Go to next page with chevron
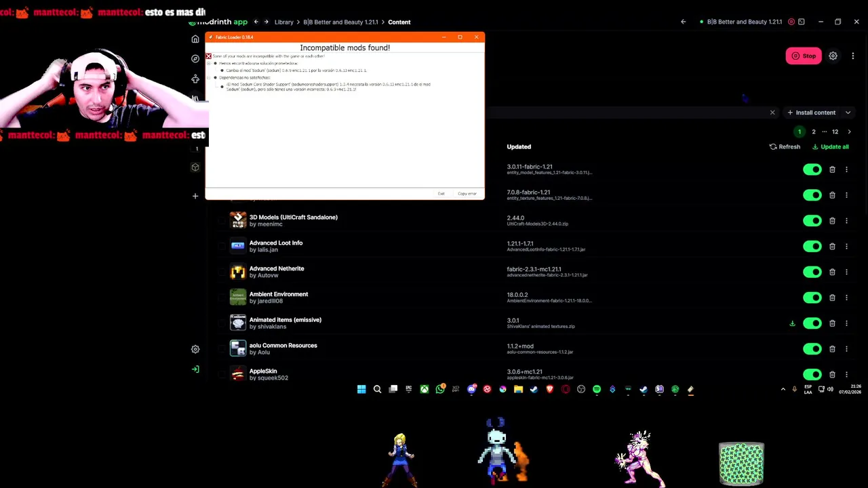The image size is (868, 488). point(849,132)
